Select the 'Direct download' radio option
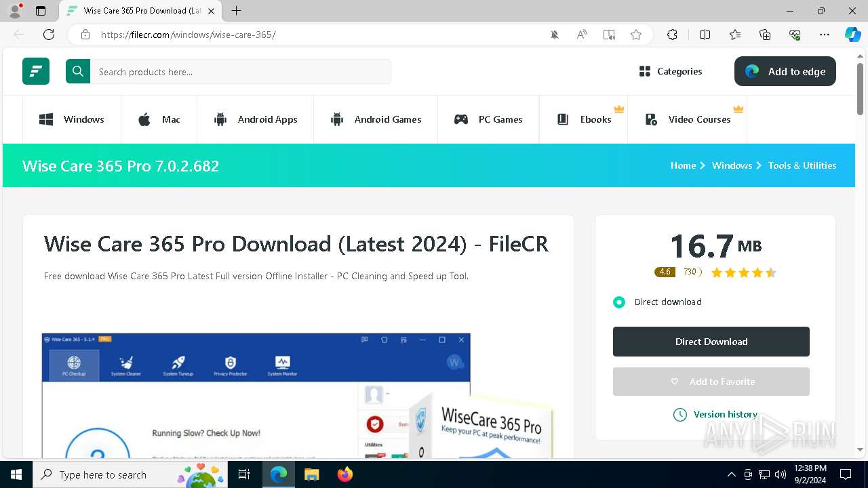 619,302
